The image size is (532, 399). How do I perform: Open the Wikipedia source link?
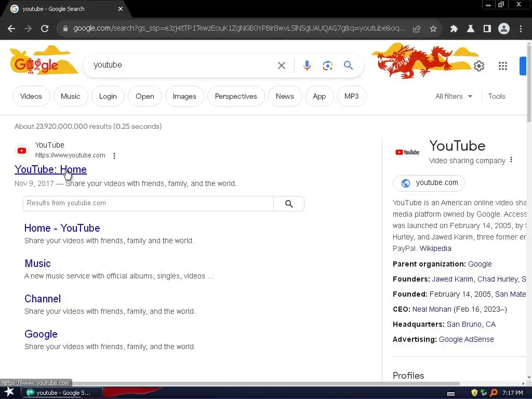pos(435,248)
